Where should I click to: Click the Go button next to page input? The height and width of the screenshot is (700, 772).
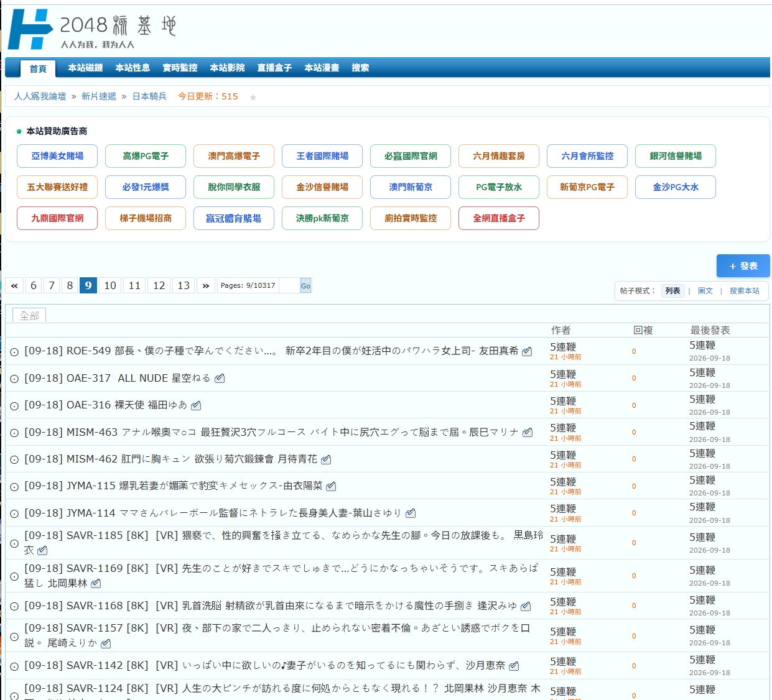click(305, 285)
